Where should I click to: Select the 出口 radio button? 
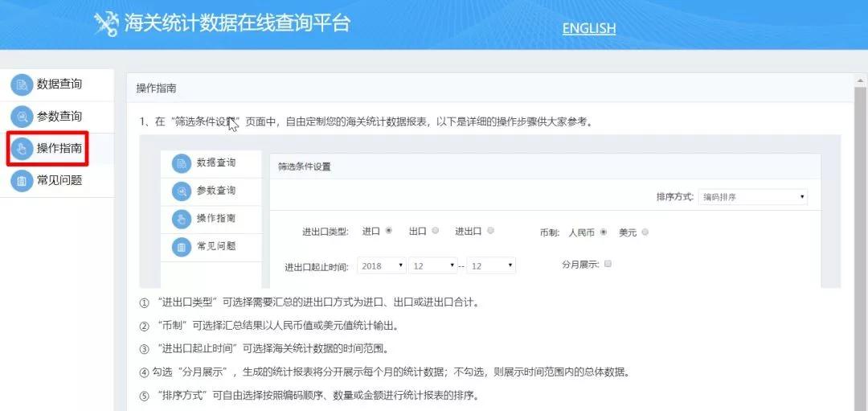coord(435,231)
